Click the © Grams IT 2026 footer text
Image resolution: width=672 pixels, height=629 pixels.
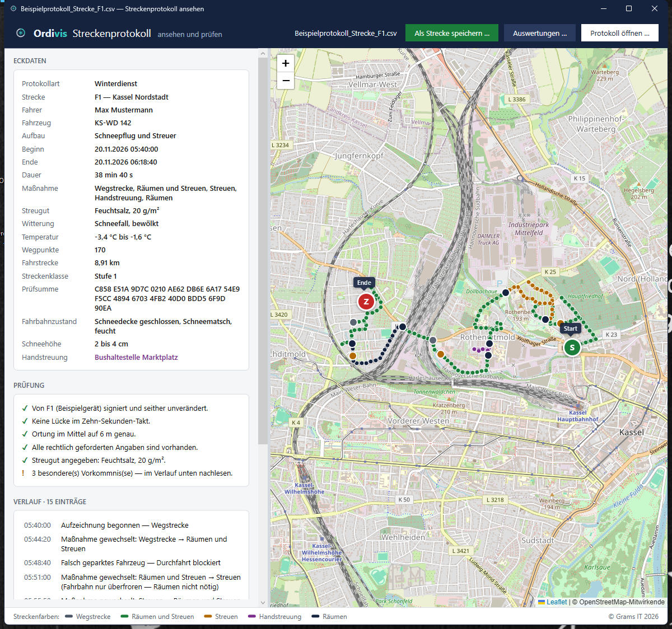[x=633, y=617]
